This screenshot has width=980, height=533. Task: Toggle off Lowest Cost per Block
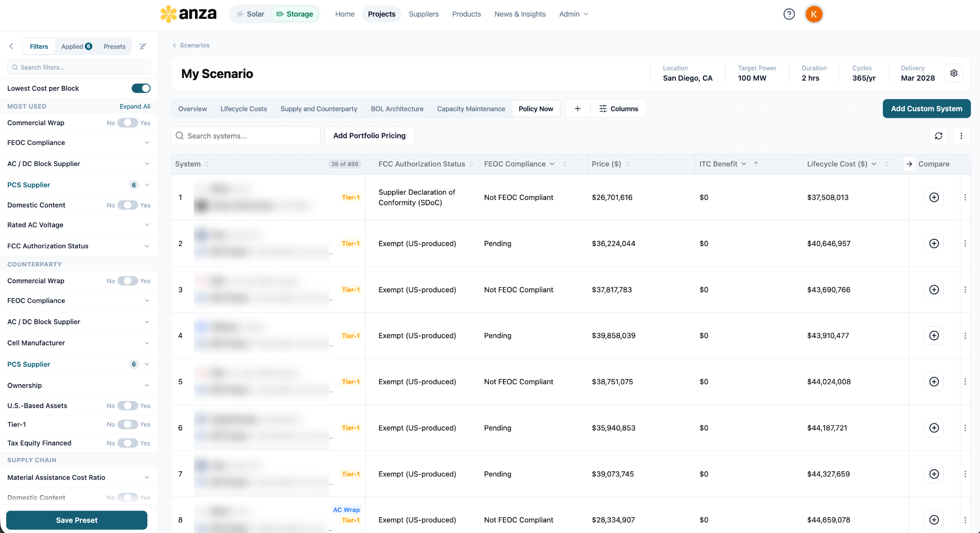tap(141, 88)
